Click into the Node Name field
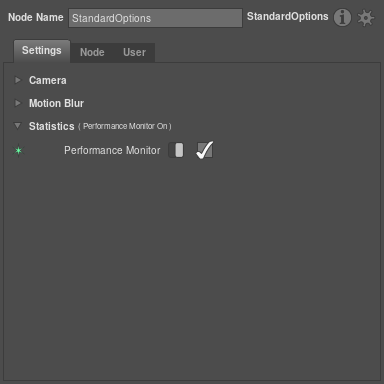384x384 pixels. pos(155,18)
